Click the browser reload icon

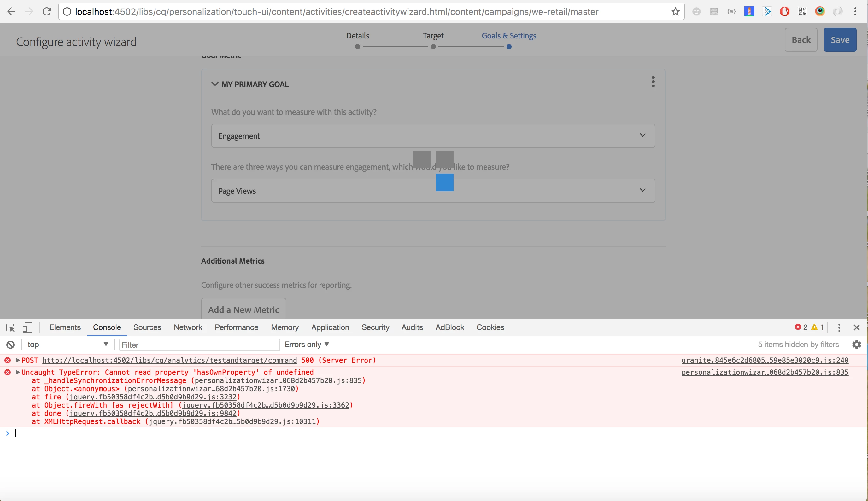[x=47, y=11]
